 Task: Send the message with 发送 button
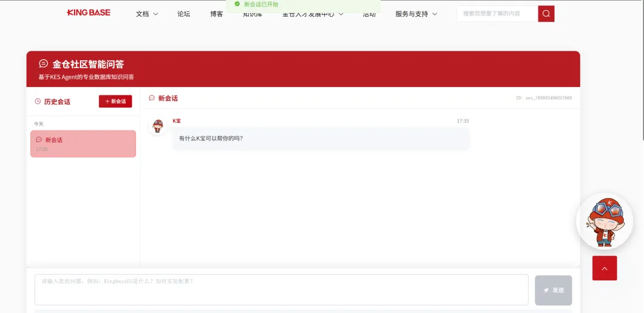(x=553, y=290)
